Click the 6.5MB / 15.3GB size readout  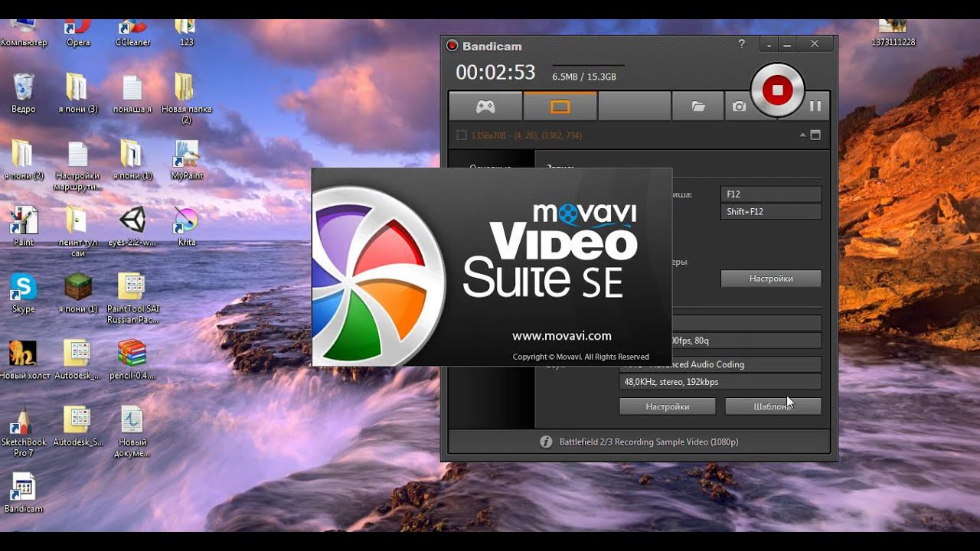[x=584, y=77]
